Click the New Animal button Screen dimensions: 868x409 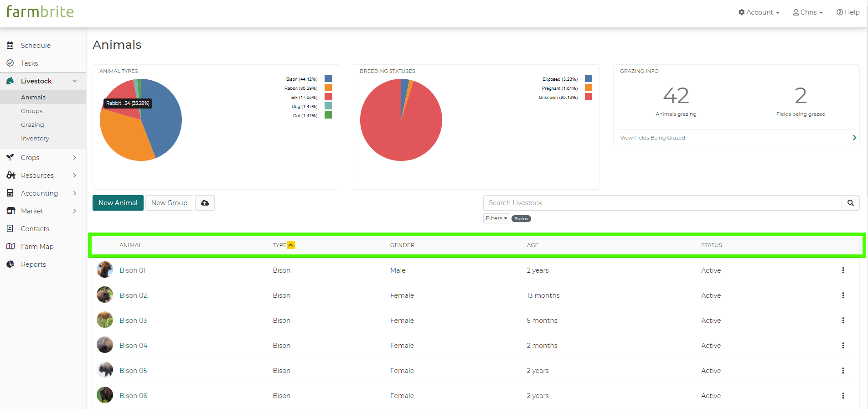[x=118, y=203]
